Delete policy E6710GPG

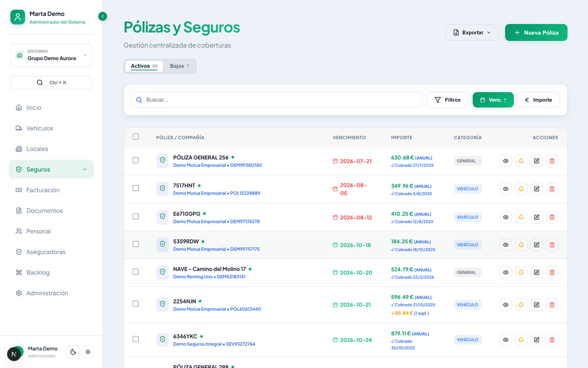(x=552, y=217)
